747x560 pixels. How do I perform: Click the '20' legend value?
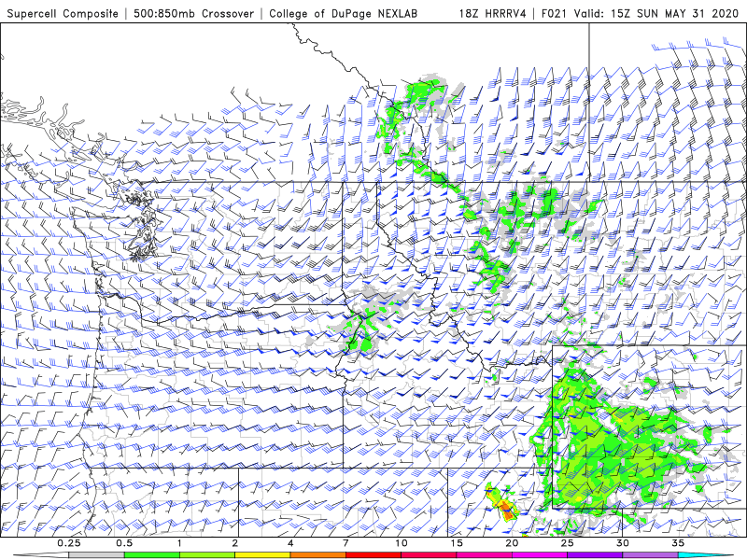coord(512,543)
